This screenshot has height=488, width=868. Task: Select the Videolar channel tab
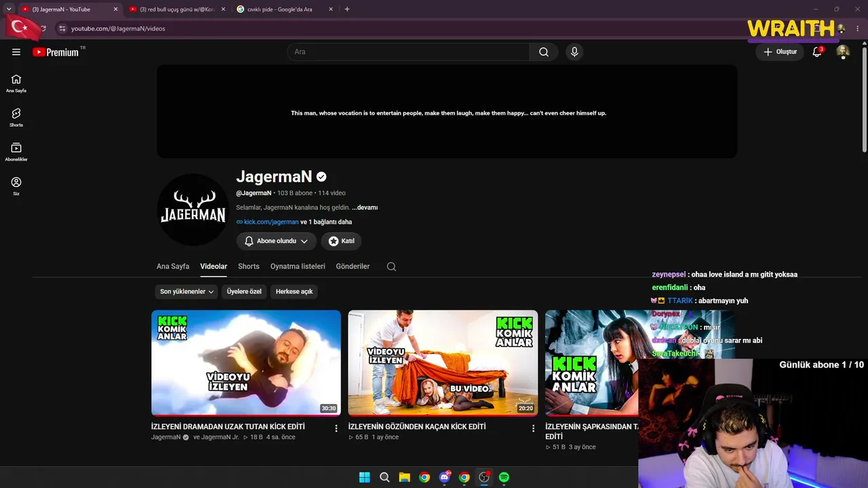point(214,266)
